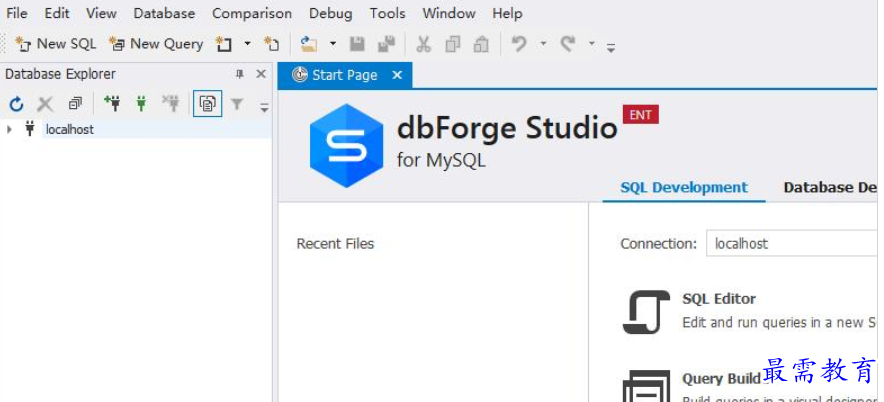Screen dimensions: 884x402
Task: Click the Cut scissors icon
Action: pyautogui.click(x=423, y=44)
